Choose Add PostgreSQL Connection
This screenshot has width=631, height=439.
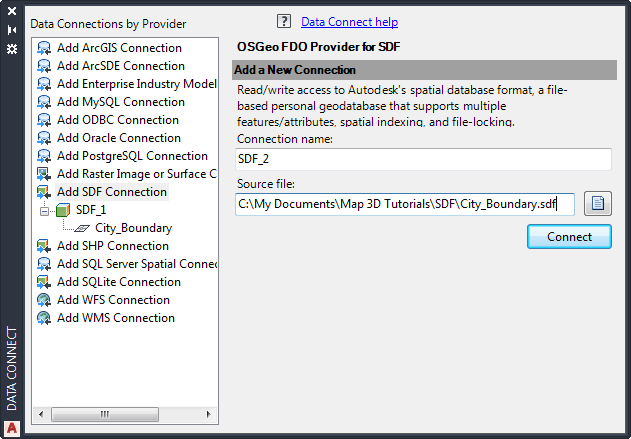click(x=132, y=156)
